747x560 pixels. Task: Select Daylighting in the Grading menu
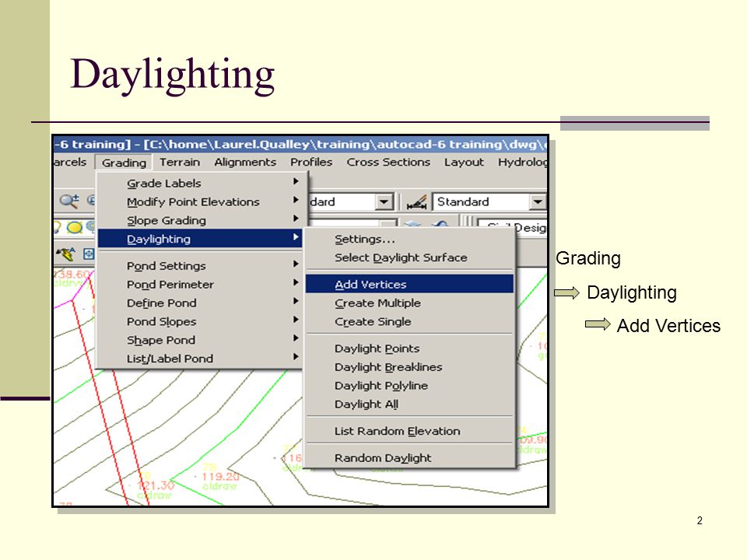(200, 239)
